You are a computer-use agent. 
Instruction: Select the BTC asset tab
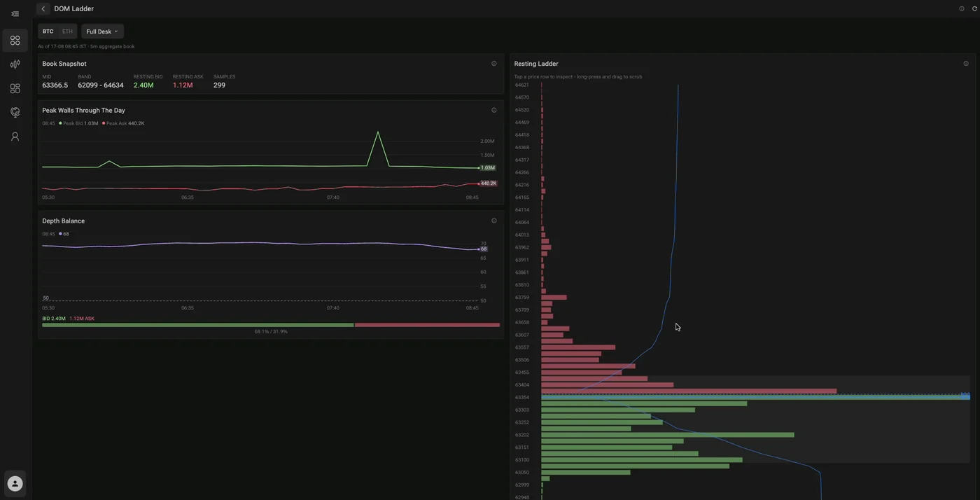pyautogui.click(x=48, y=32)
